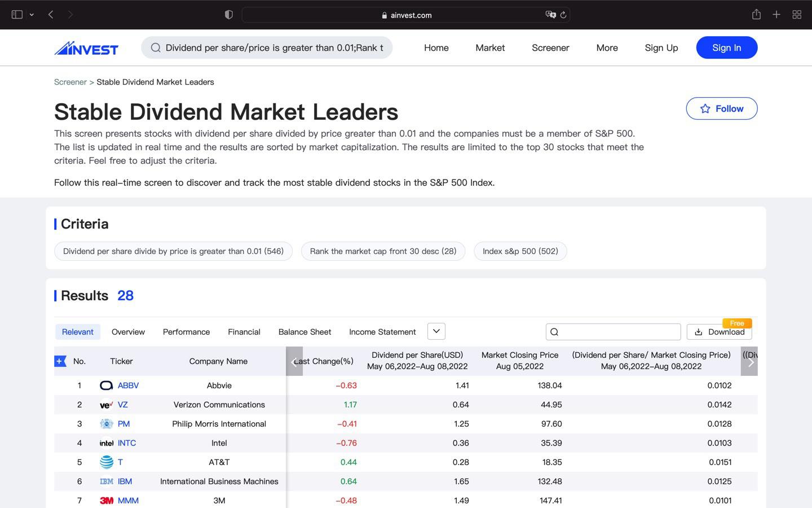Click the Share icon in Safari toolbar

[x=756, y=15]
